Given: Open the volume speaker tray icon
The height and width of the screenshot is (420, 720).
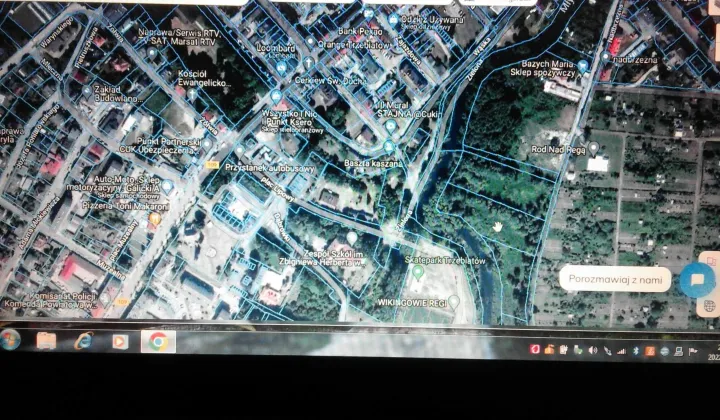Looking at the screenshot, I should [593, 351].
